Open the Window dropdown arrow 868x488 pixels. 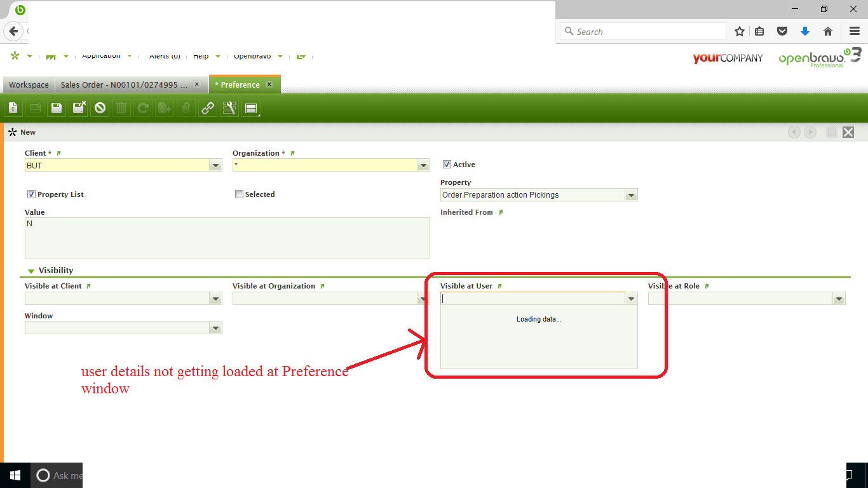click(x=216, y=328)
